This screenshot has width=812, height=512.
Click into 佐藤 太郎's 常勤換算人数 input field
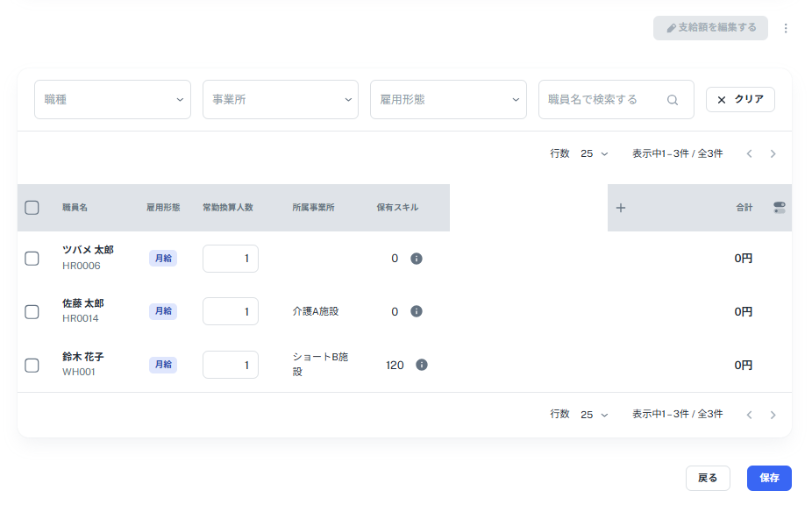[230, 311]
